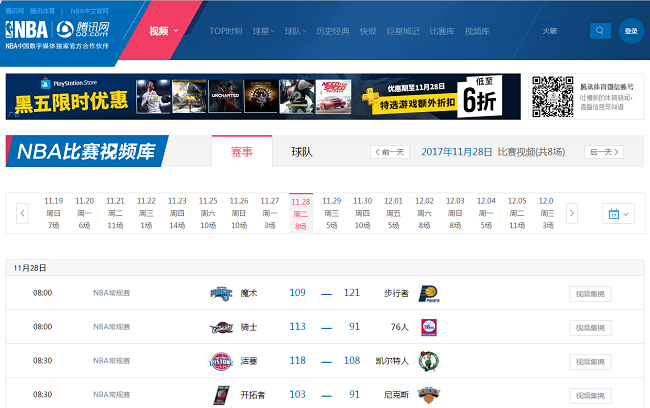Click the Orlando Magic team logo

[x=220, y=293]
